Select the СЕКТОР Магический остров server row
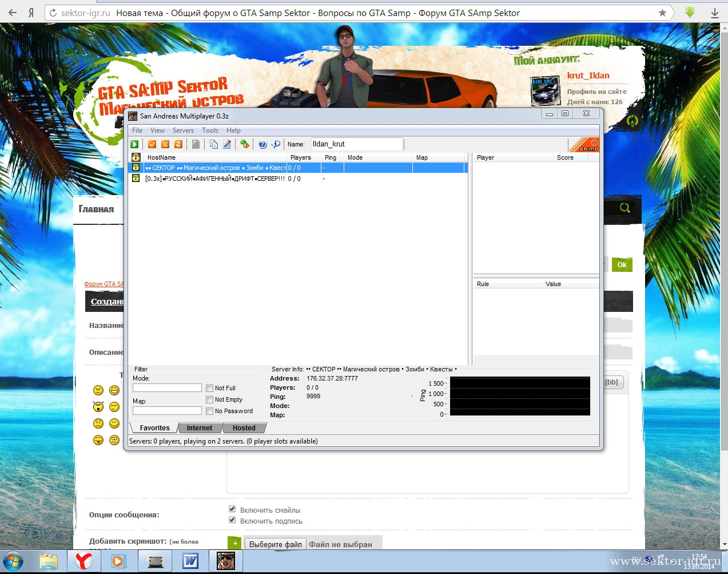 [x=297, y=168]
